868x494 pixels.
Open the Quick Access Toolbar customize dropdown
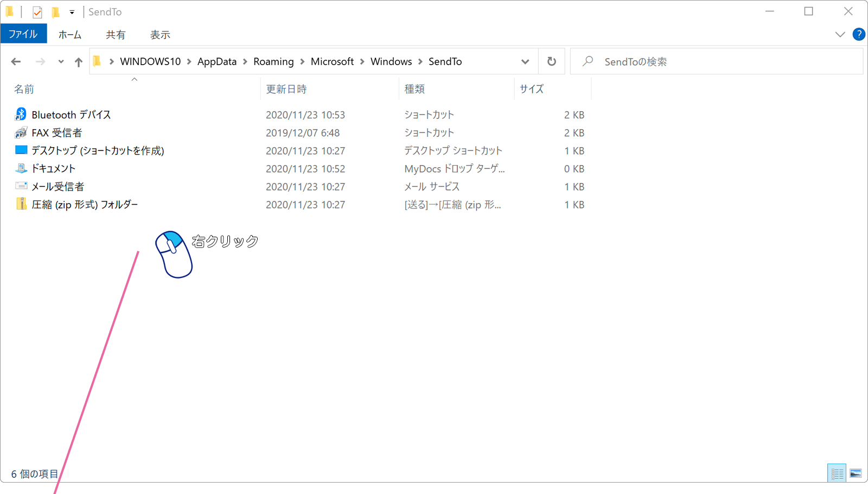coord(72,12)
